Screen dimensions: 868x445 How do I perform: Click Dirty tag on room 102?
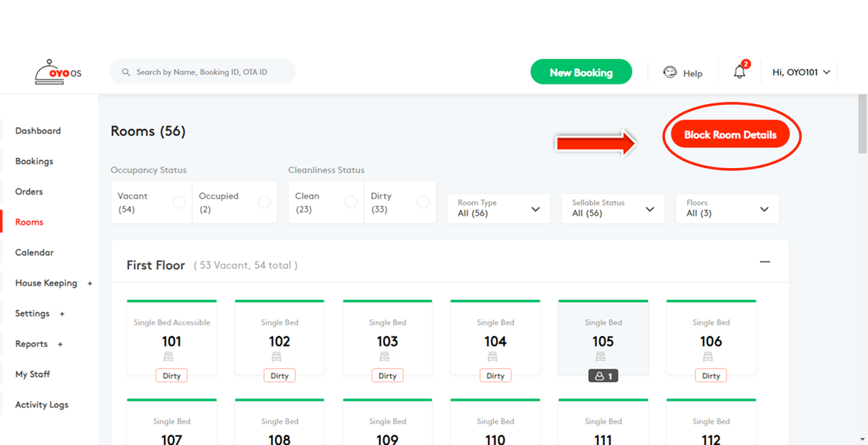pyautogui.click(x=280, y=376)
